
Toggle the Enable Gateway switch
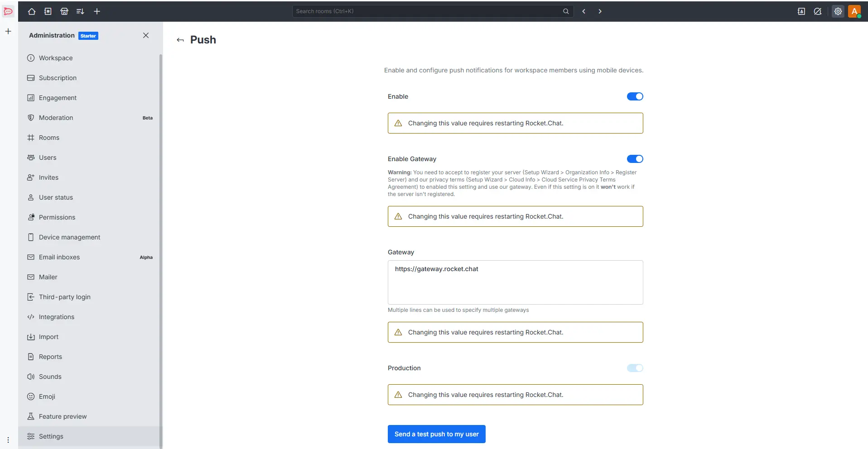[x=635, y=159]
